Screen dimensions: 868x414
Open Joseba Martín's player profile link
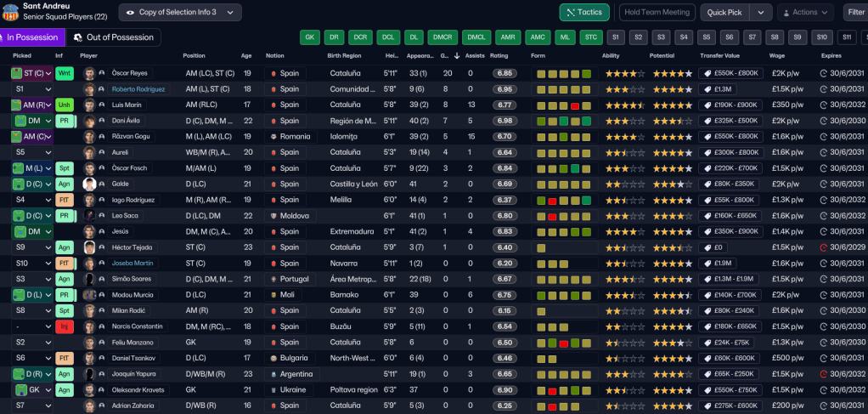click(132, 264)
